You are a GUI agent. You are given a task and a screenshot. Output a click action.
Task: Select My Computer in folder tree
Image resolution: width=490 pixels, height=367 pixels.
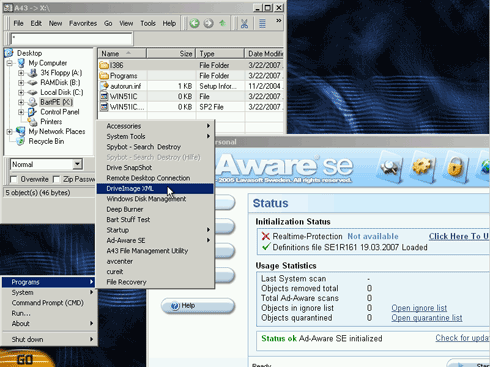tap(48, 63)
